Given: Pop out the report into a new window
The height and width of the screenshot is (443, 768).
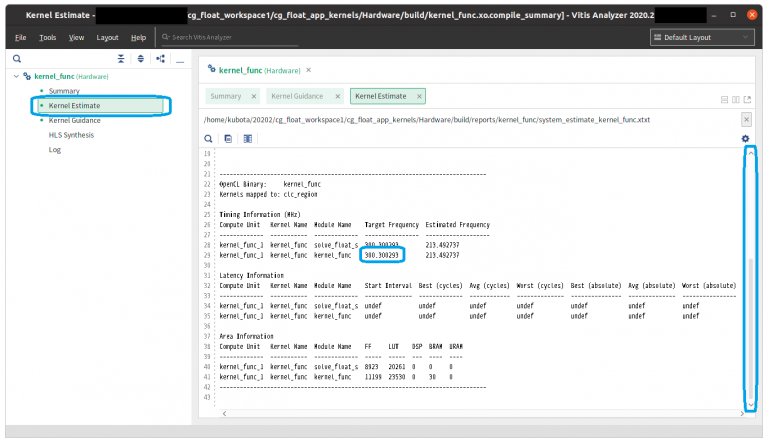Looking at the screenshot, I should click(x=749, y=99).
